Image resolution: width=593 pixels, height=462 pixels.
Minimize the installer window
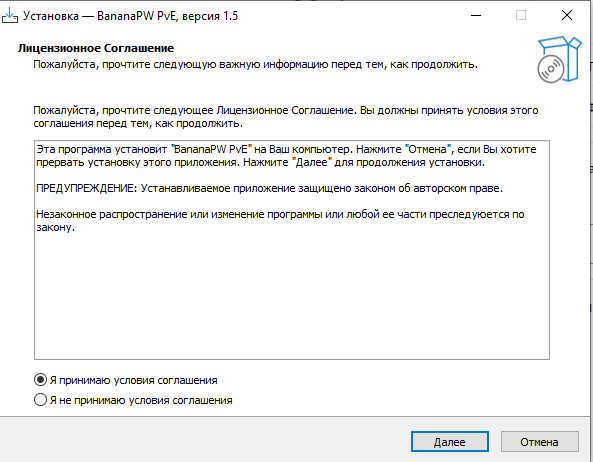(x=476, y=16)
